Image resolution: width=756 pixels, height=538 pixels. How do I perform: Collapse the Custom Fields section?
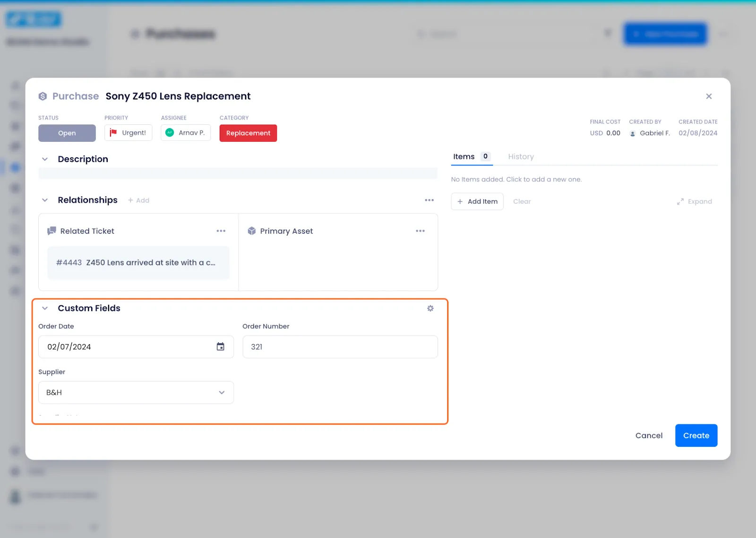tap(45, 308)
